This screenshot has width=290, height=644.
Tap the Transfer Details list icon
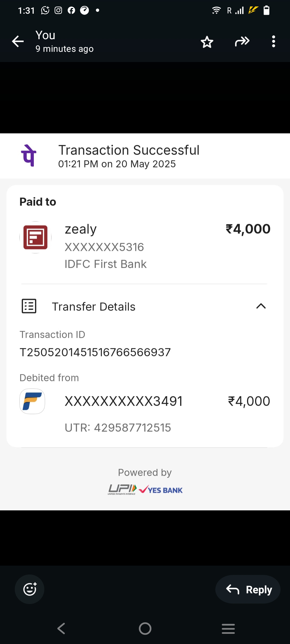tap(29, 306)
